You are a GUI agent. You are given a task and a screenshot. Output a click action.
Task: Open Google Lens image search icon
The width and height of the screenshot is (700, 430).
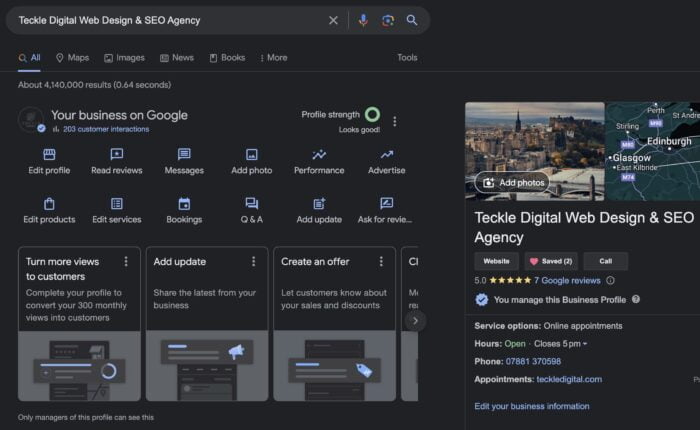[388, 20]
